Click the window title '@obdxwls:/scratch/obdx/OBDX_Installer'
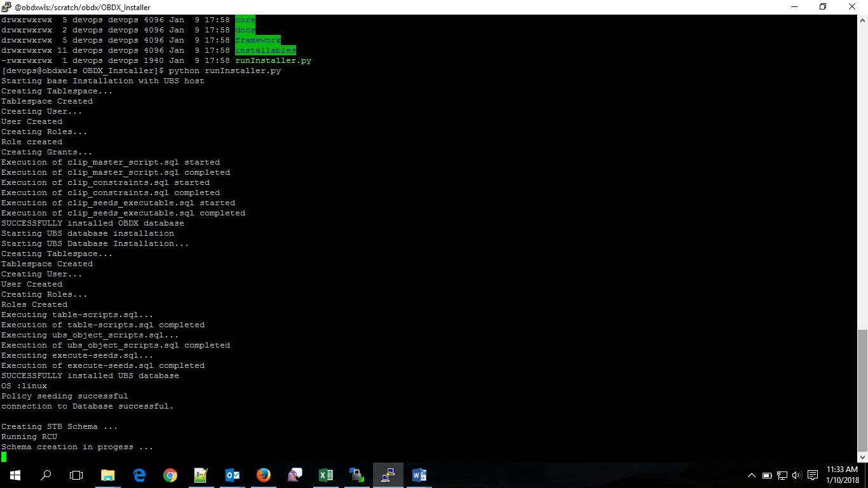The height and width of the screenshot is (488, 868). click(83, 7)
